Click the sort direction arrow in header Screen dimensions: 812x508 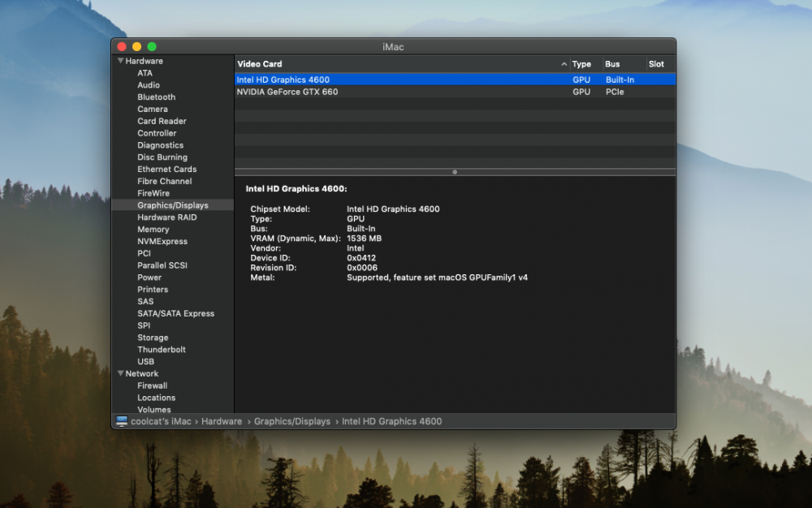564,64
